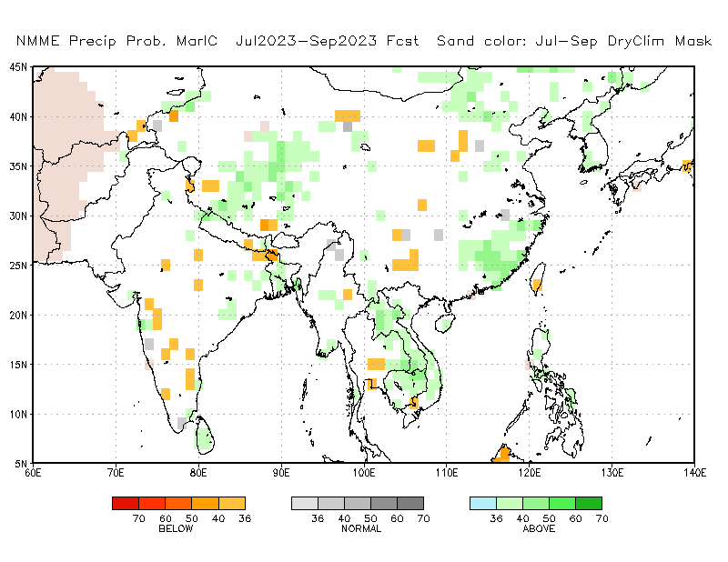Click the 60E longitude label

coord(33,473)
